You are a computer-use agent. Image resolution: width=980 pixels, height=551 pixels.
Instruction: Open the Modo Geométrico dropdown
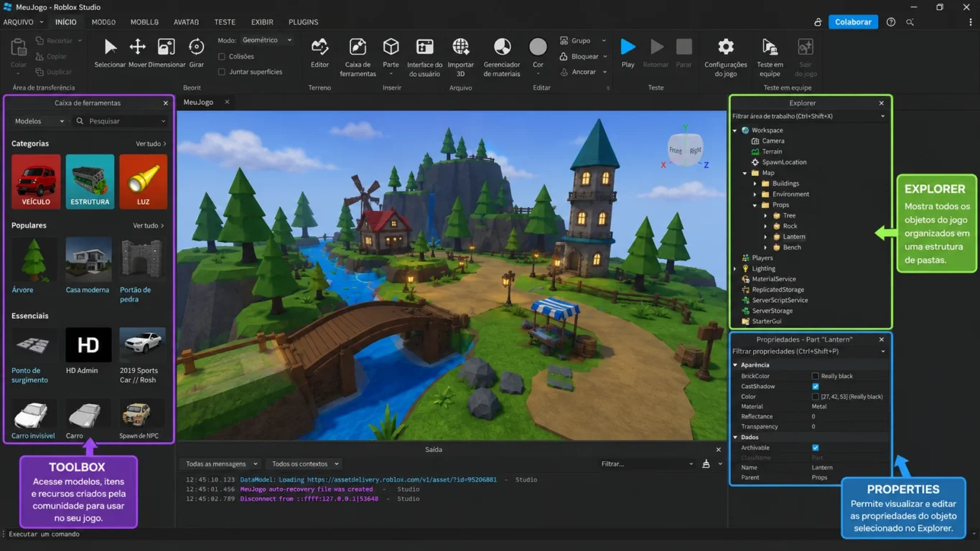click(x=266, y=41)
